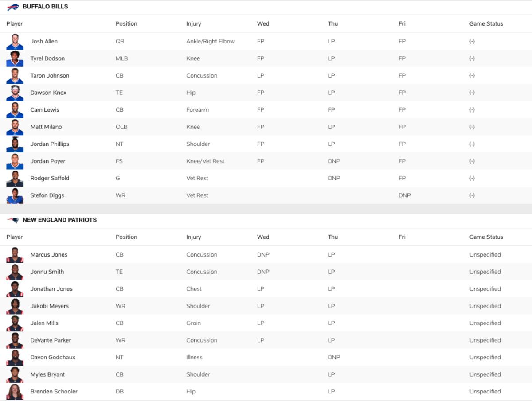Click the BUFFALO BILLS team heading

pyautogui.click(x=45, y=7)
